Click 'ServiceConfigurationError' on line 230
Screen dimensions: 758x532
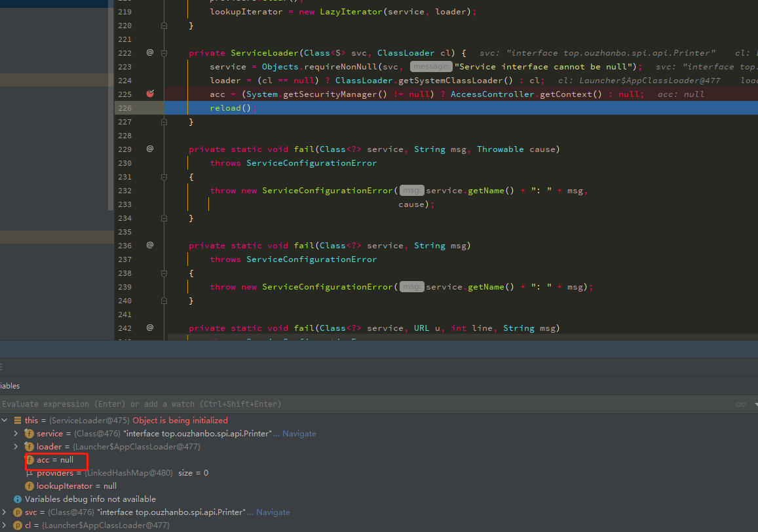311,163
